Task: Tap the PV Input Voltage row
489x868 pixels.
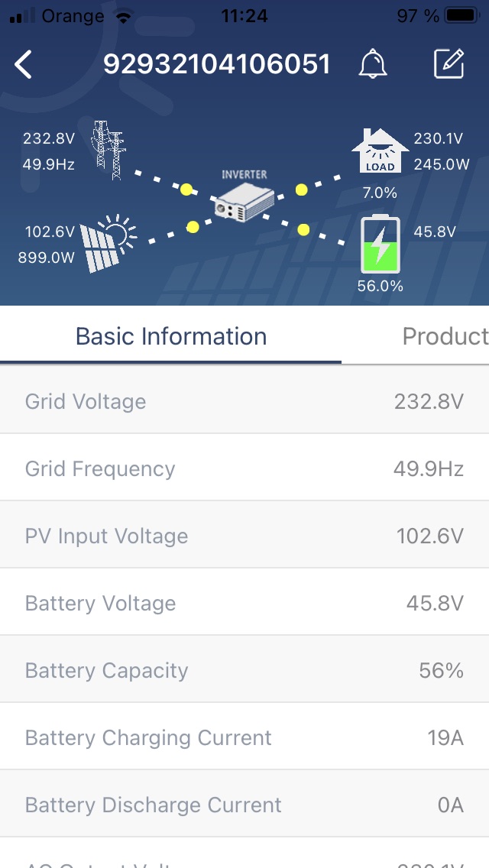Action: click(x=244, y=536)
